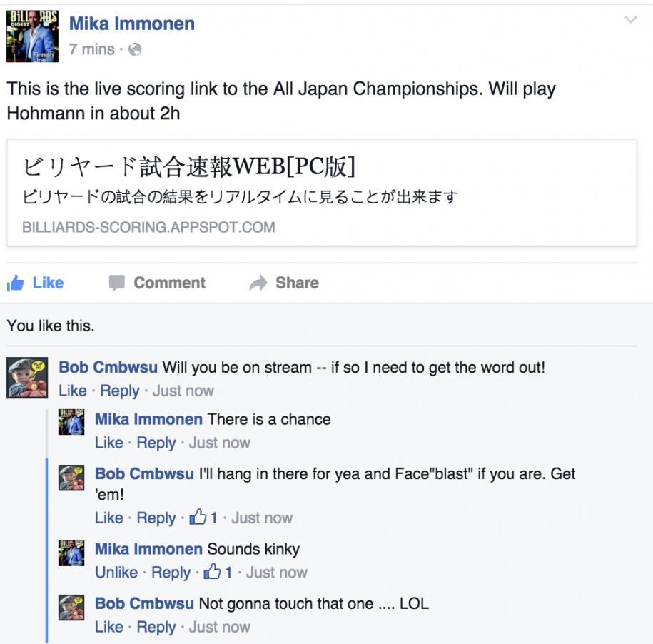The width and height of the screenshot is (653, 644).
Task: Click the blue thumbs-up Like icon
Action: click(16, 283)
